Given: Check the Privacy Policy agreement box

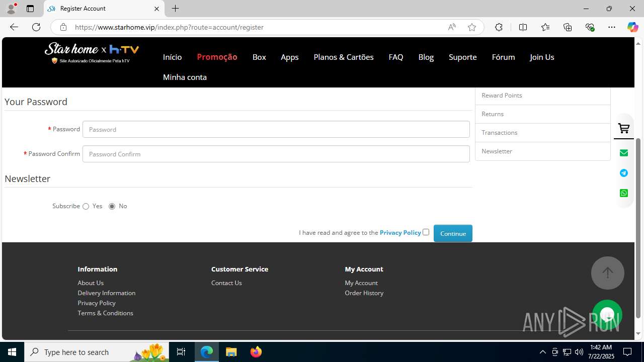Looking at the screenshot, I should coord(426,232).
